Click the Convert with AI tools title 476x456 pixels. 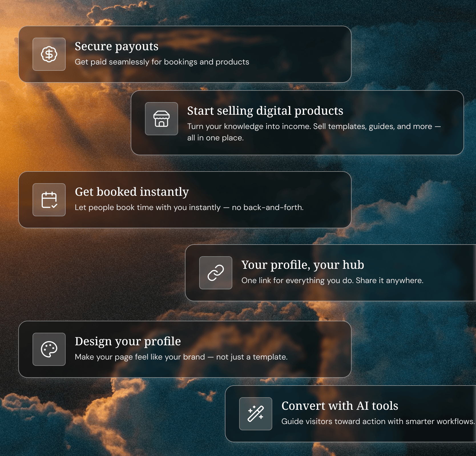tap(340, 406)
